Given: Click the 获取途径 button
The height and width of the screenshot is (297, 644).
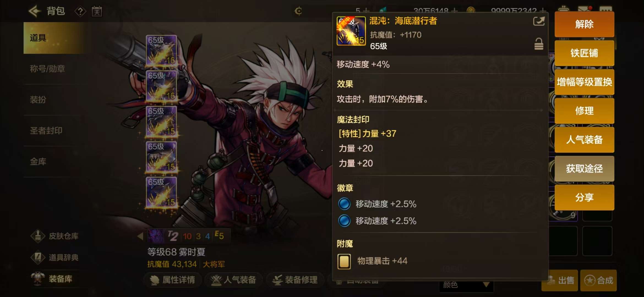Looking at the screenshot, I should pyautogui.click(x=584, y=169).
